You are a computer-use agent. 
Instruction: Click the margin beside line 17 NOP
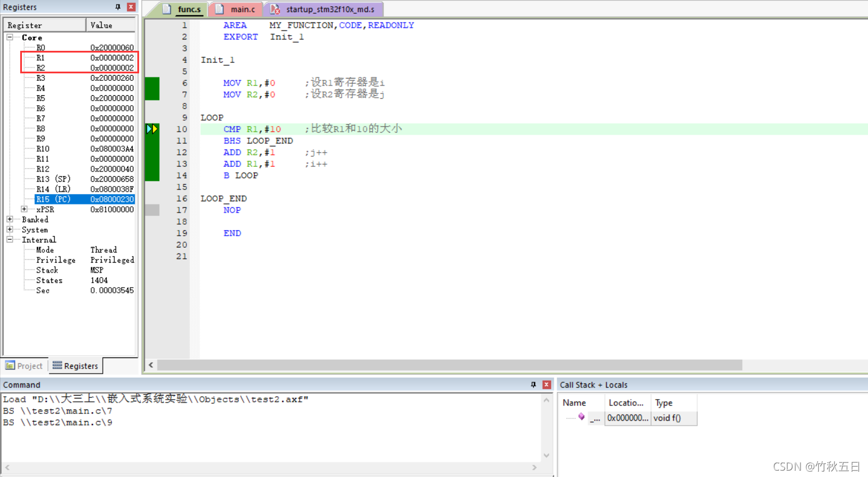click(x=152, y=210)
